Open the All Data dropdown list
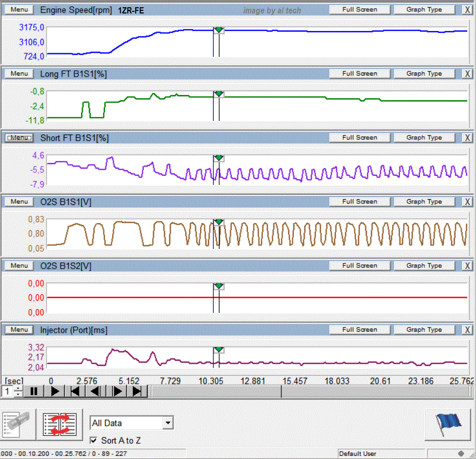Screen dimensions: 476x459 click(167, 423)
